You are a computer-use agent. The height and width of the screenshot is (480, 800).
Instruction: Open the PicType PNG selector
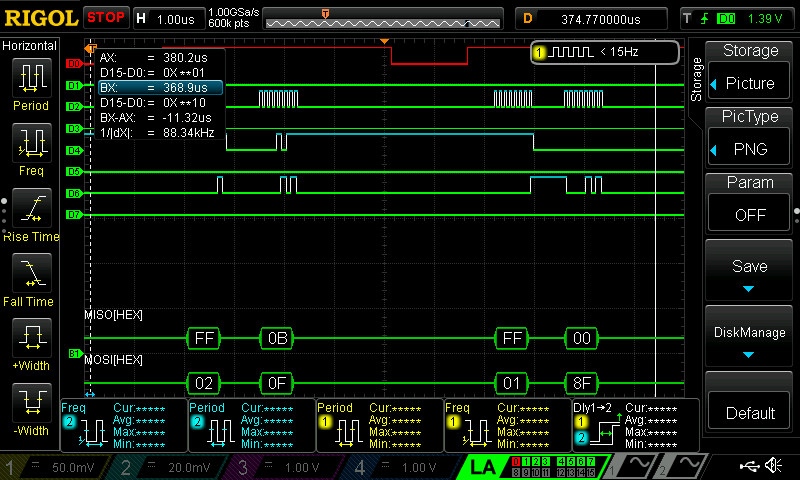click(x=750, y=150)
